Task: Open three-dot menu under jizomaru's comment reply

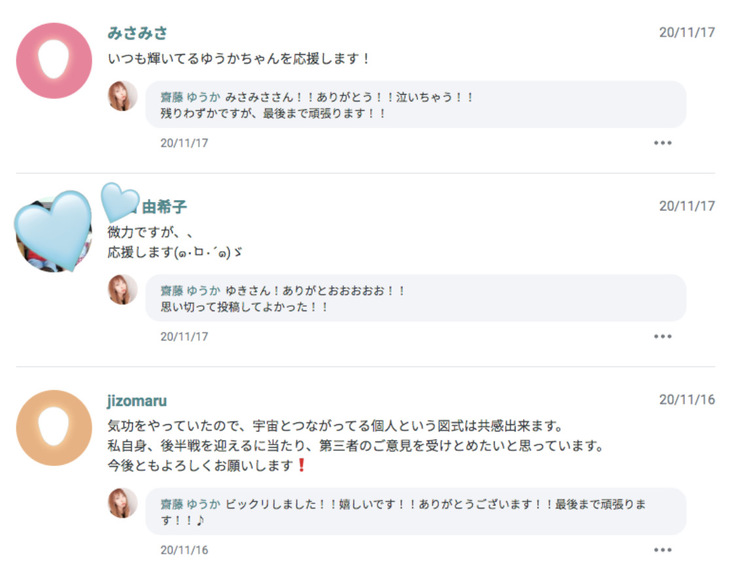Action: pyautogui.click(x=663, y=549)
